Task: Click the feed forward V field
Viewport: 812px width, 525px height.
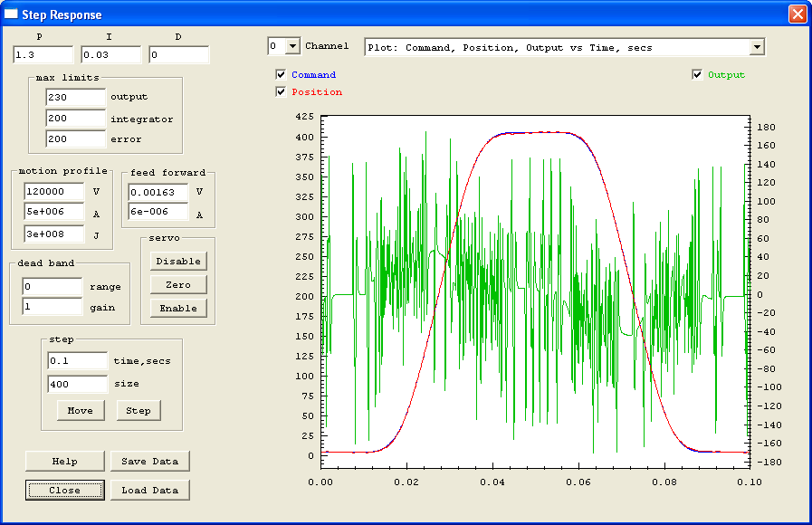Action: 157,192
